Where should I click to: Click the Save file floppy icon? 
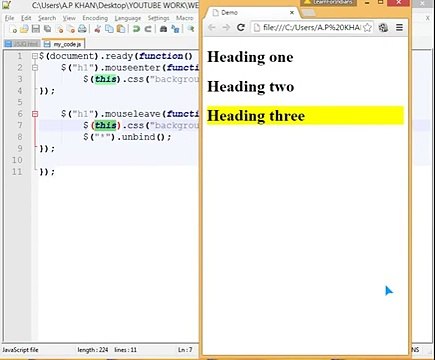(x=36, y=29)
